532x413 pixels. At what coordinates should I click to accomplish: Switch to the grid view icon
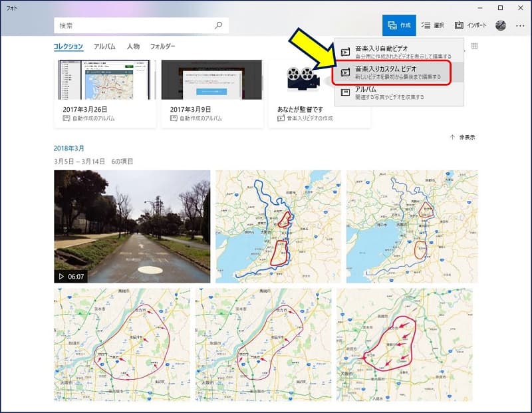click(x=474, y=47)
